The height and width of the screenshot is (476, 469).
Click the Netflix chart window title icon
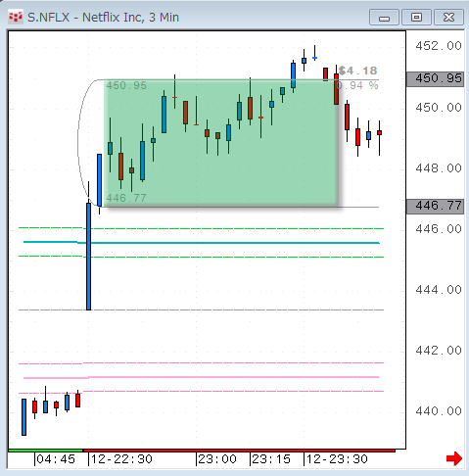pos(16,17)
